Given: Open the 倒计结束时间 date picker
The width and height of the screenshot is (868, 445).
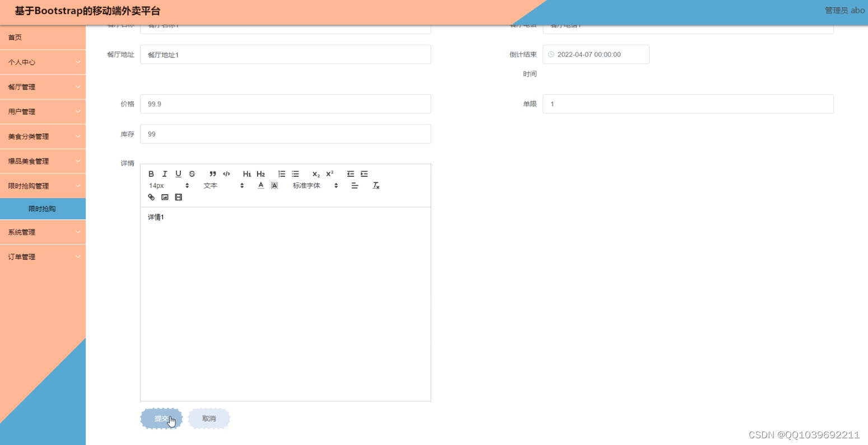Looking at the screenshot, I should [596, 55].
